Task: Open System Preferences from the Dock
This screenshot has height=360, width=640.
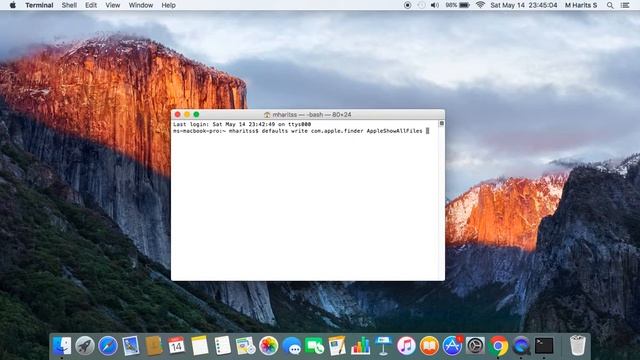Action: tap(475, 346)
